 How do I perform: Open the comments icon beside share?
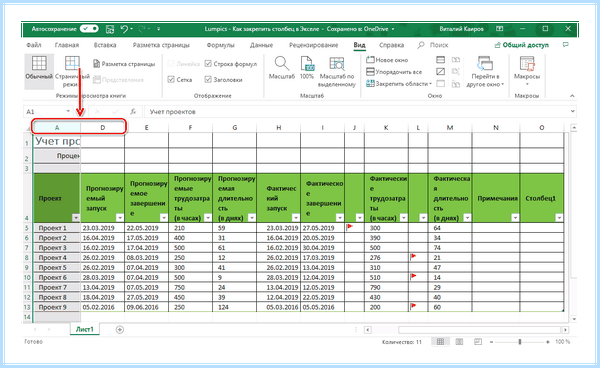click(566, 45)
